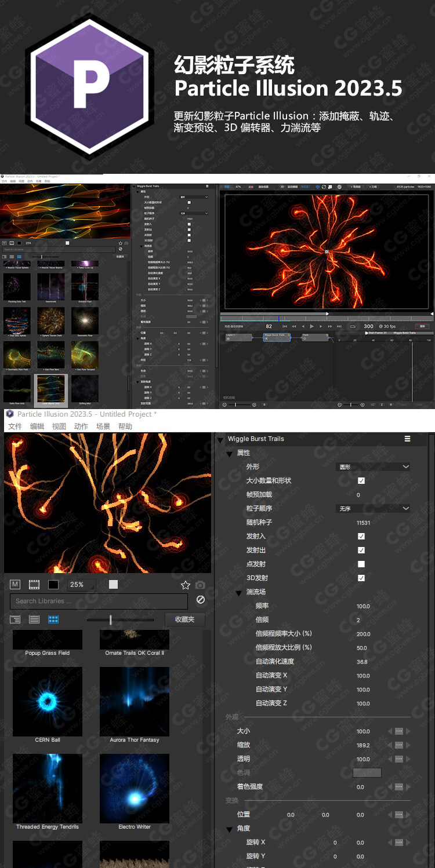Open hamburger menu beside large Wiggle Burst Trails header
The width and height of the screenshot is (435, 868).
coord(408,439)
